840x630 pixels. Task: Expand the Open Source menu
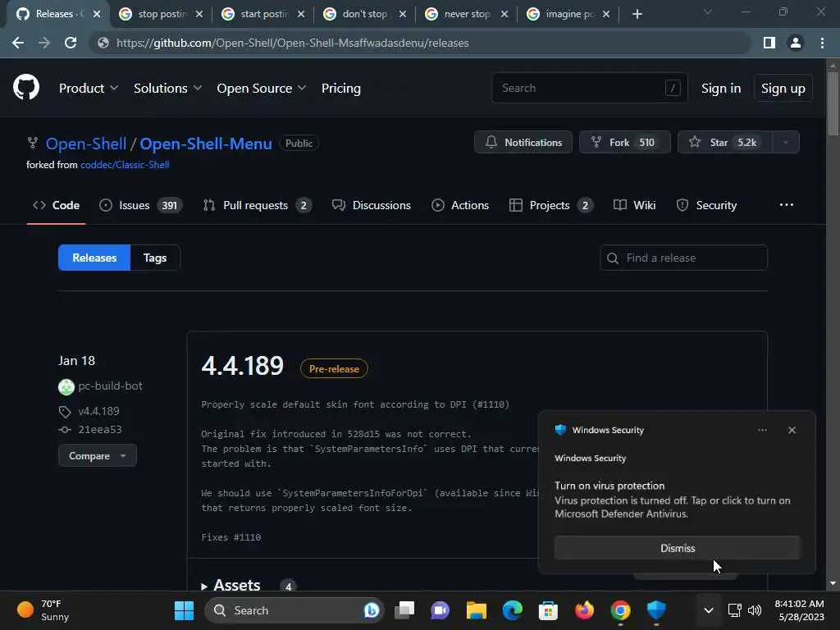(x=262, y=89)
